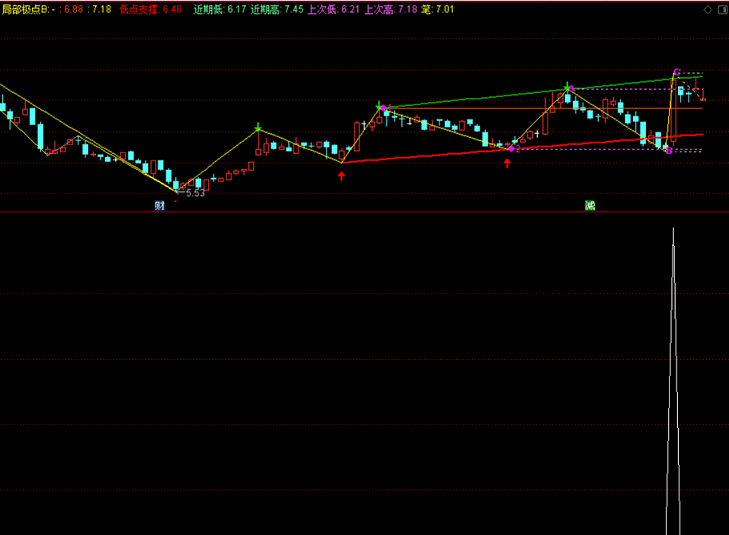The image size is (729, 535).
Task: Click the 上次高: 7.18 value
Action: [x=391, y=9]
